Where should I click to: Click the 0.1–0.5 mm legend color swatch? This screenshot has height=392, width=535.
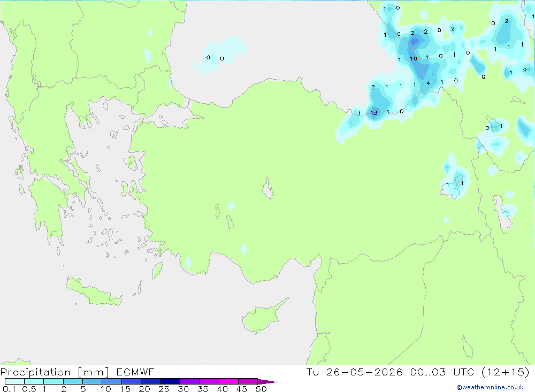tap(14, 381)
